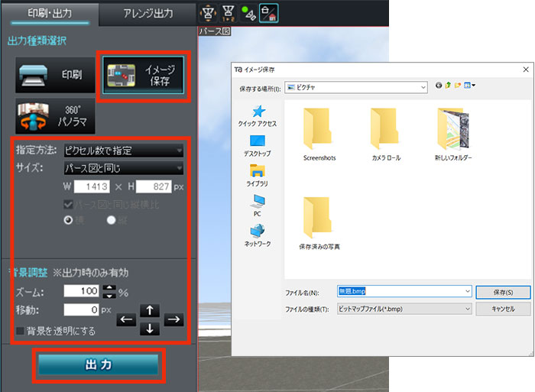
Task: Expand the ファイルの種類 file type dropdown
Action: 404,309
